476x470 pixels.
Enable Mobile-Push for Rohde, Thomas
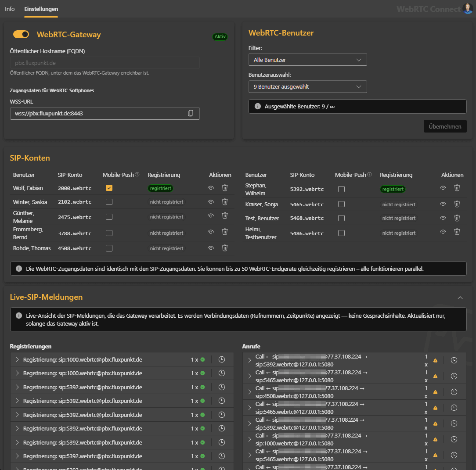(x=109, y=248)
